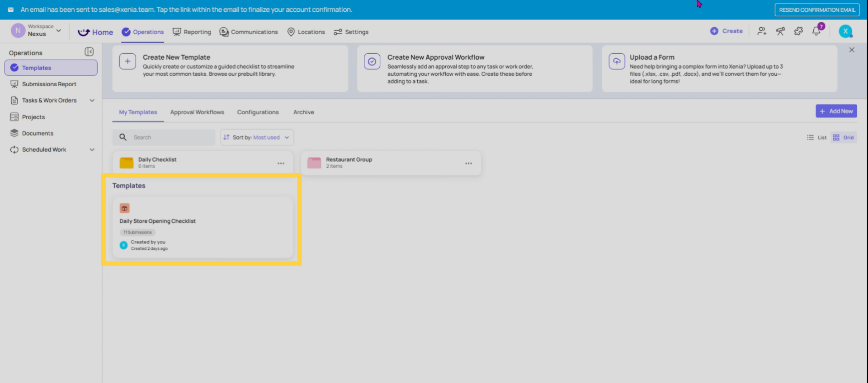The height and width of the screenshot is (383, 868).
Task: Open the Operations top menu
Action: 142,32
